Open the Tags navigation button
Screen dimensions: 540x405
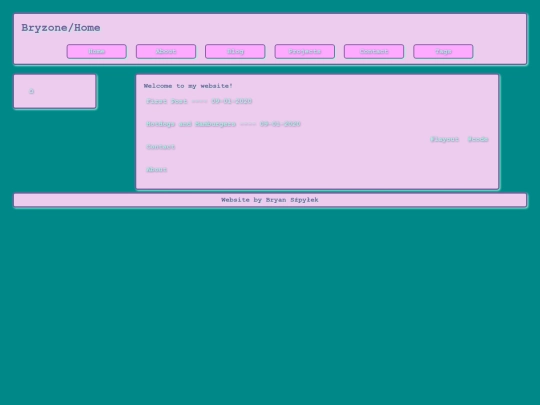pyautogui.click(x=443, y=51)
